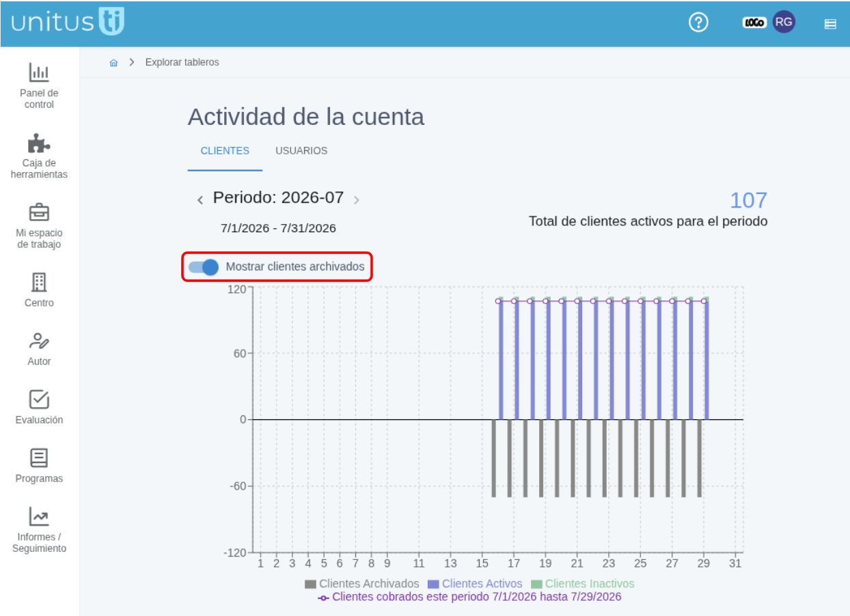Toggle off Mostrar clientes archivados switch
The width and height of the screenshot is (850, 616).
pos(203,267)
